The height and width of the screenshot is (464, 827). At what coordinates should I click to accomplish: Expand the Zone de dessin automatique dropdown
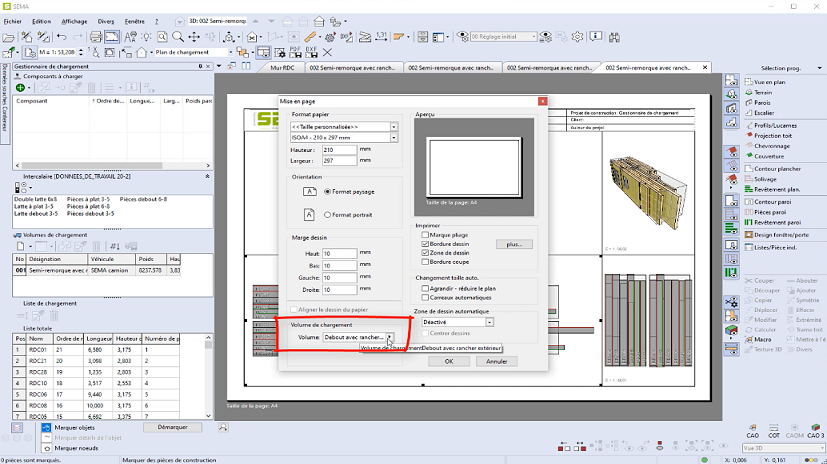[x=490, y=322]
